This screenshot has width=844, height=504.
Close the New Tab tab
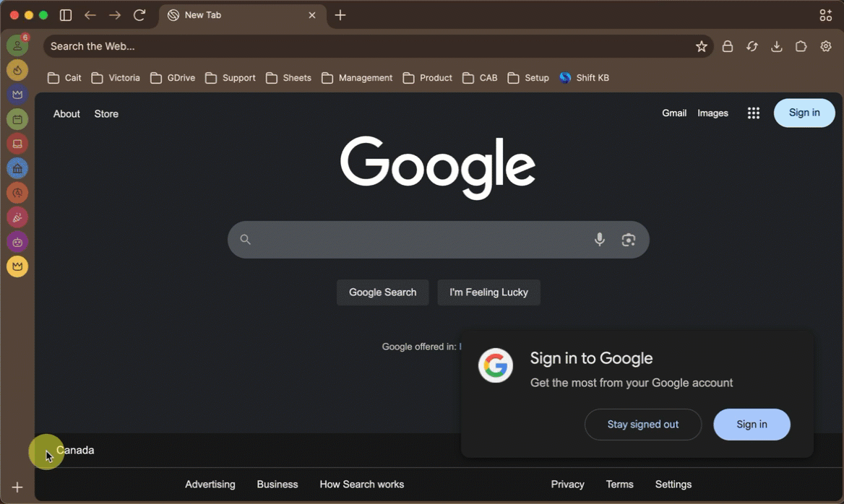point(311,15)
